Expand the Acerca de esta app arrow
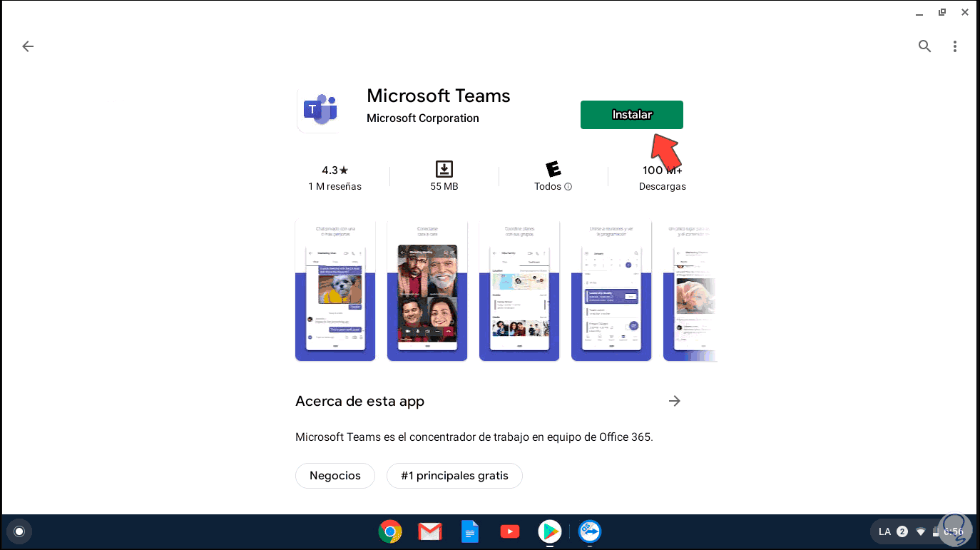This screenshot has height=550, width=980. point(674,401)
